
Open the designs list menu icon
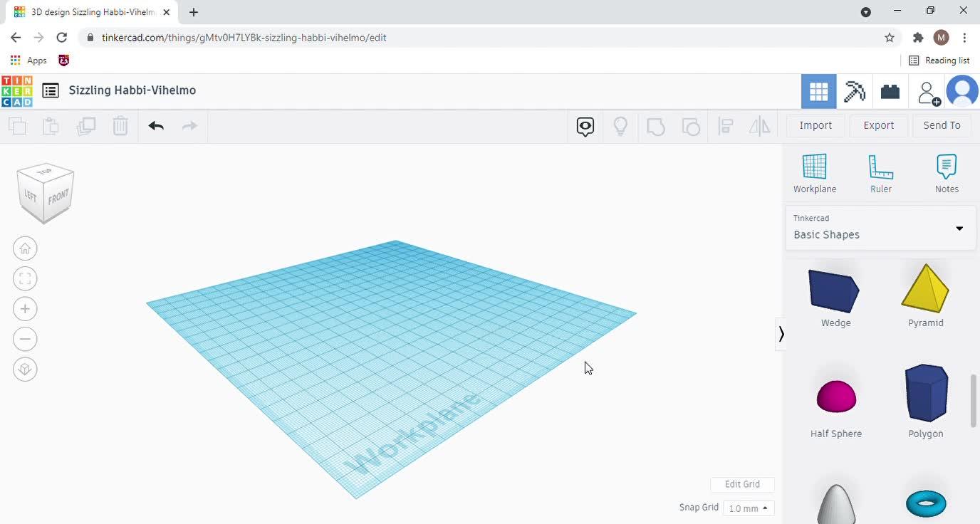coord(51,90)
